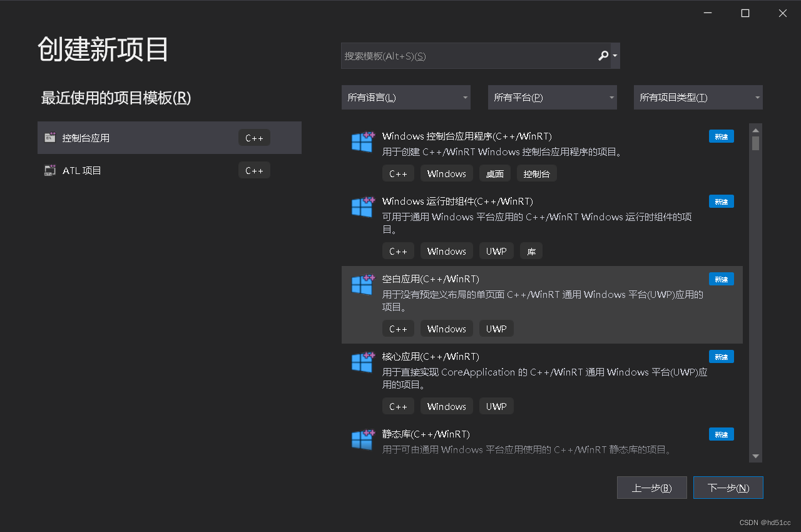Click C++ tag under Windows 运行时组件
This screenshot has width=801, height=532.
tap(398, 251)
